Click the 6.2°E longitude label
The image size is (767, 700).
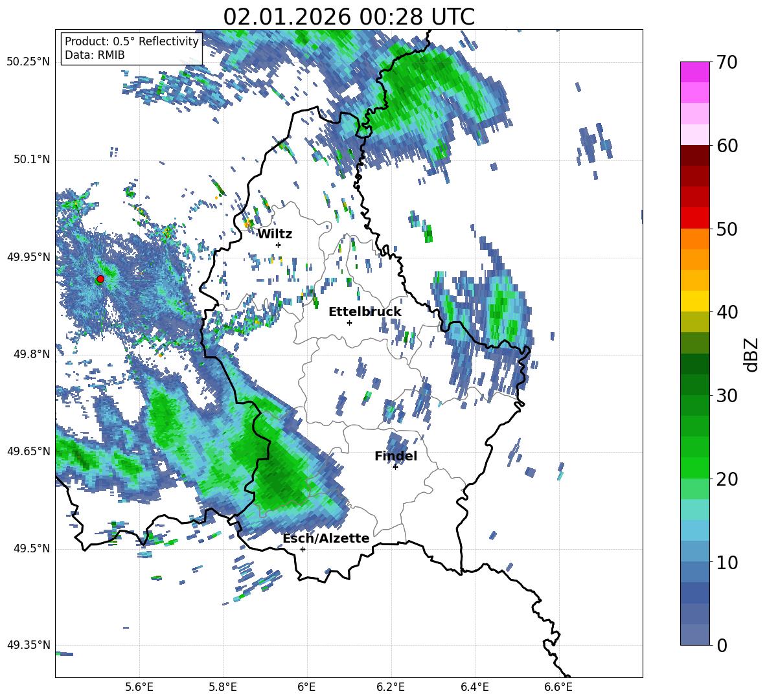[391, 687]
